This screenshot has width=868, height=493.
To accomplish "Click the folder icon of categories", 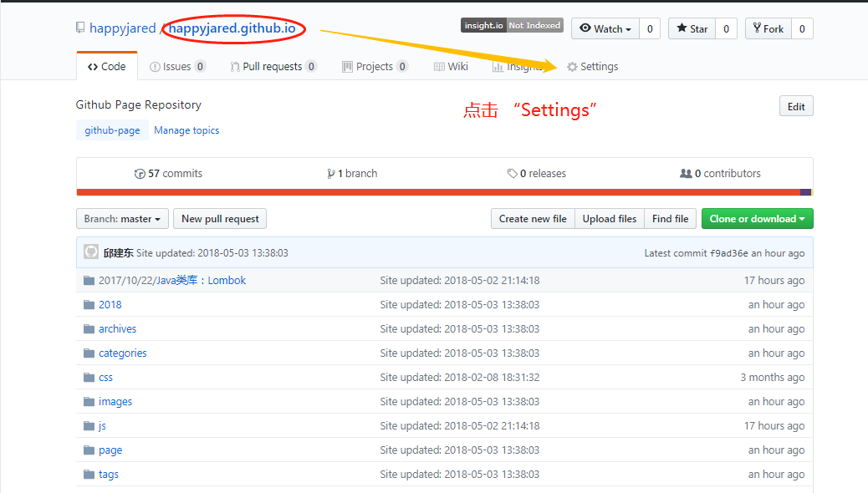I will pyautogui.click(x=89, y=353).
